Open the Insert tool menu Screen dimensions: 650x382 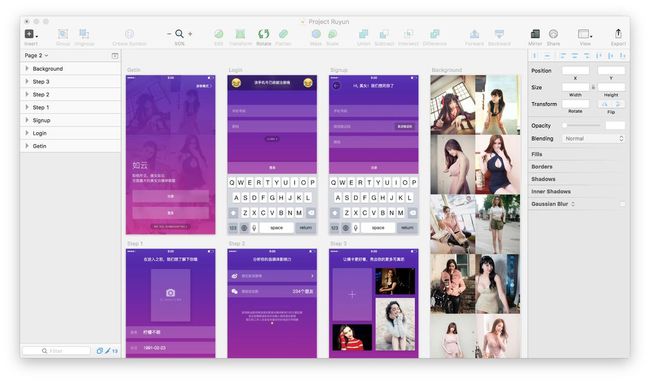(30, 34)
